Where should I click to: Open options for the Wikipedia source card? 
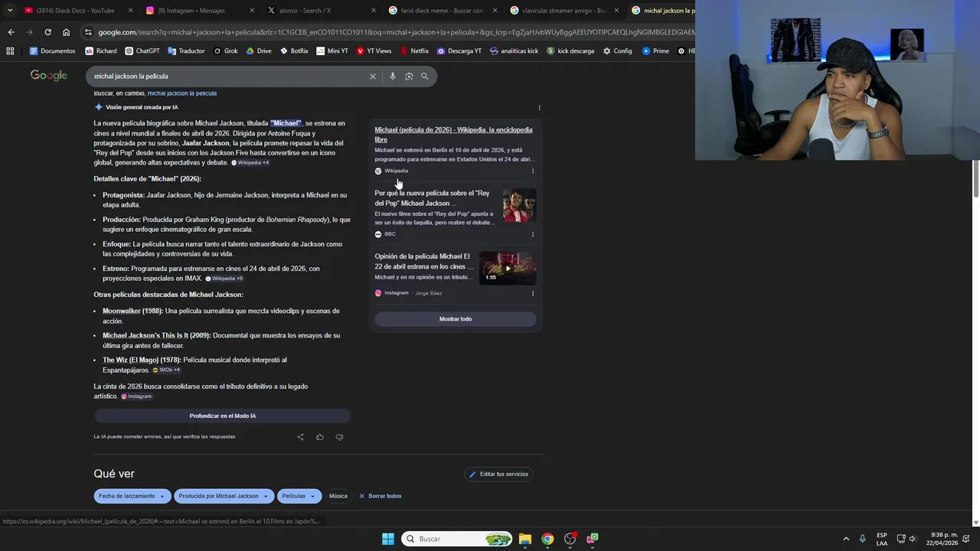coord(533,171)
